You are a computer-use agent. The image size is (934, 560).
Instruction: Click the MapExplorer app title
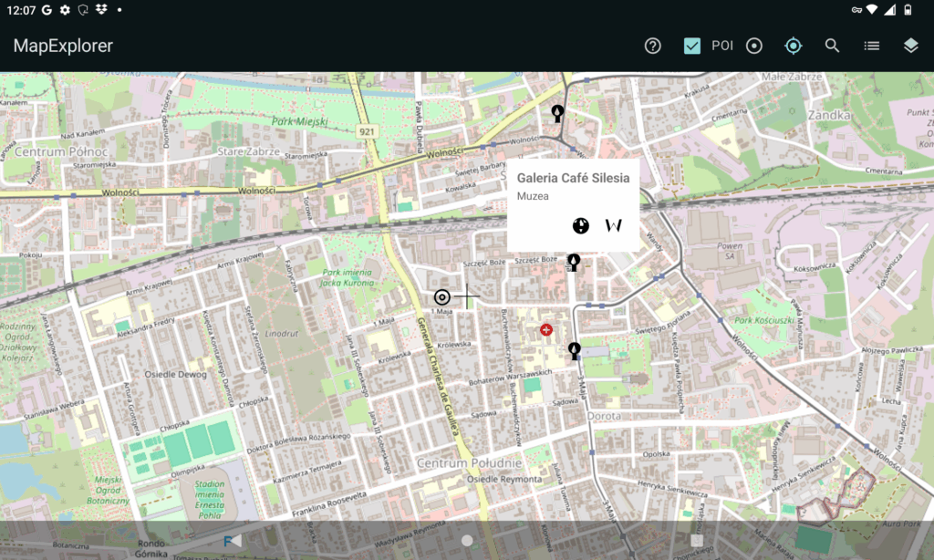(x=63, y=46)
